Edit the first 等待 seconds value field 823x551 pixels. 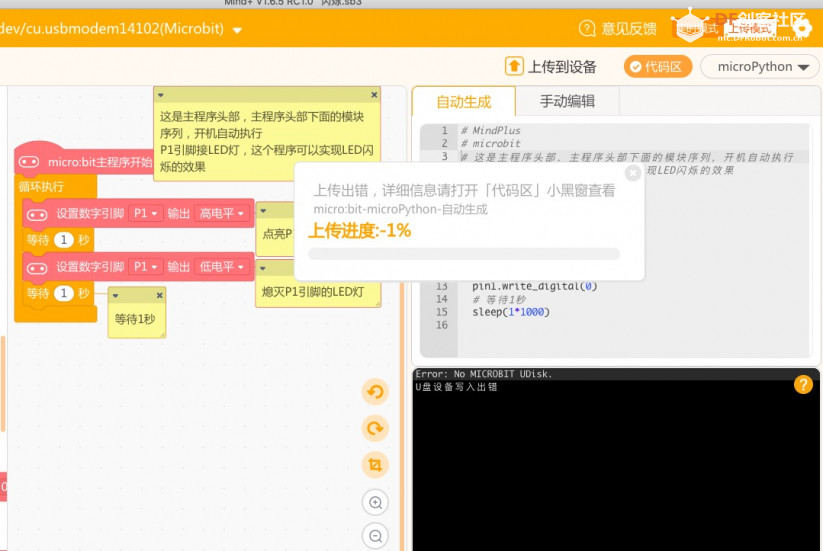tap(64, 240)
